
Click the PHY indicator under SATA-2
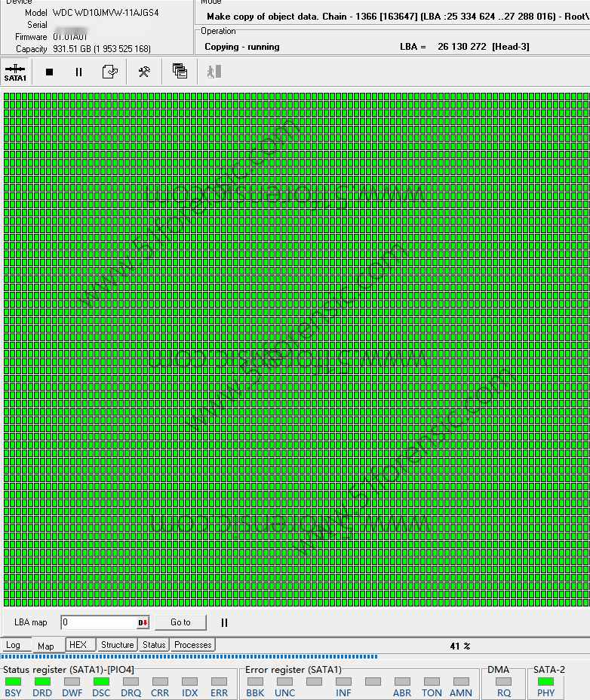point(545,682)
